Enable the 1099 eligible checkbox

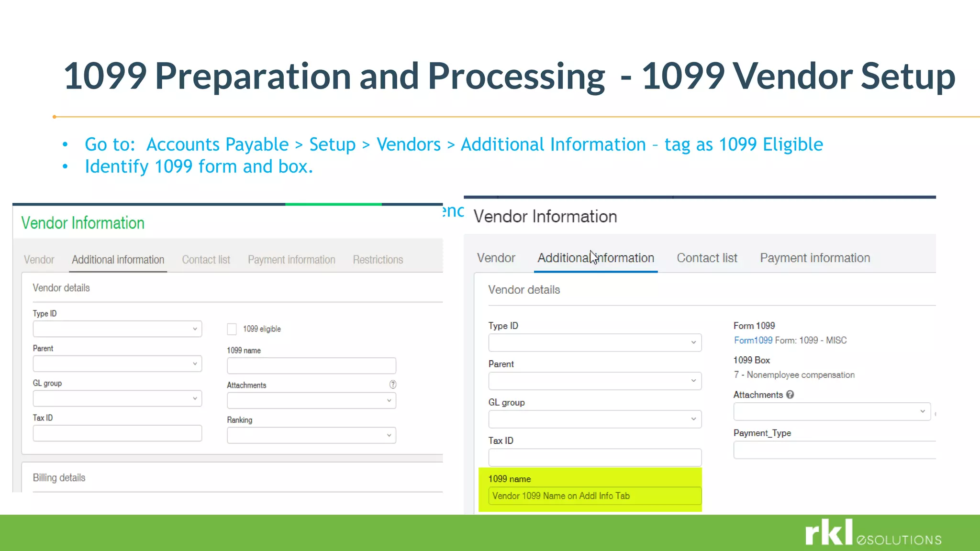[x=232, y=329]
